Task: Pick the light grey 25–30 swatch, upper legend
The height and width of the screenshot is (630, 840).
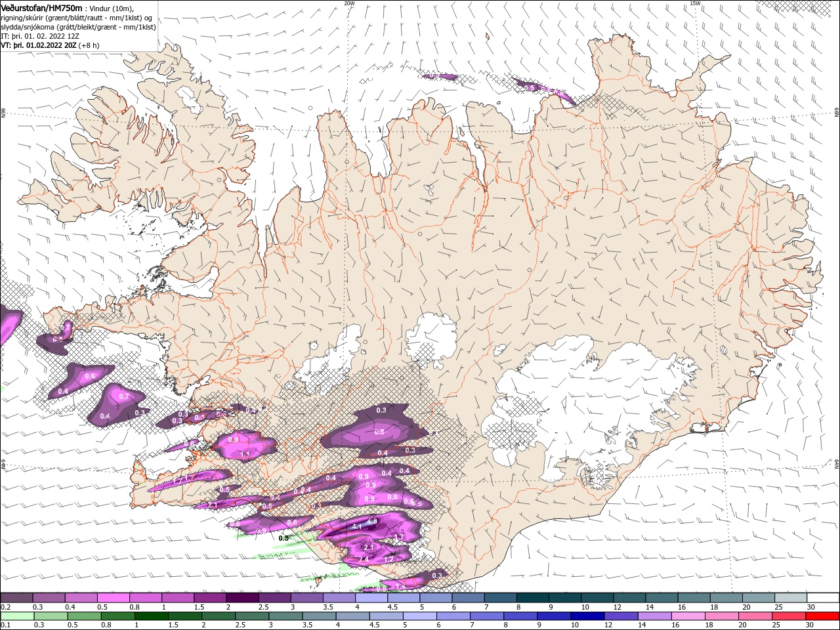Action: (x=790, y=598)
